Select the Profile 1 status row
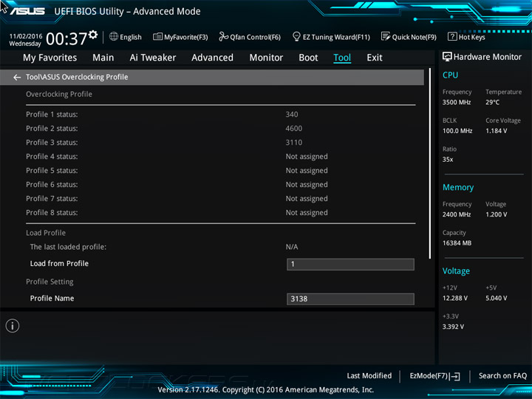532x399 pixels. click(220, 115)
